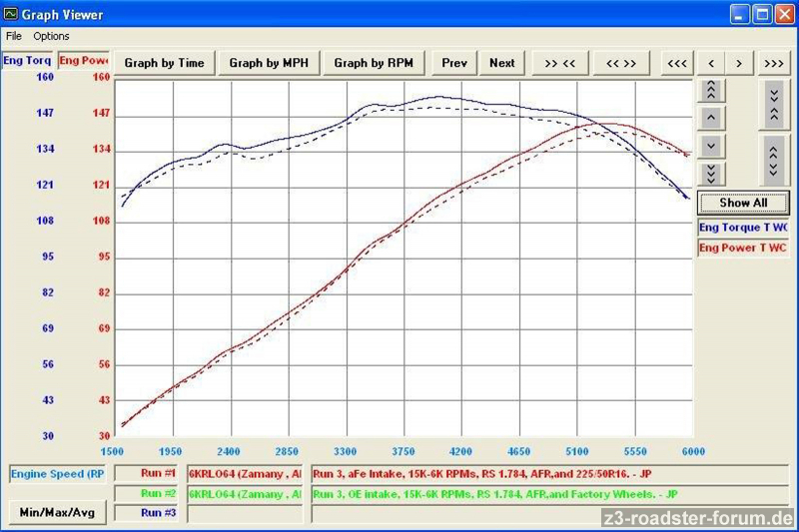Select the Eng Torque T WC legend entry

click(743, 228)
